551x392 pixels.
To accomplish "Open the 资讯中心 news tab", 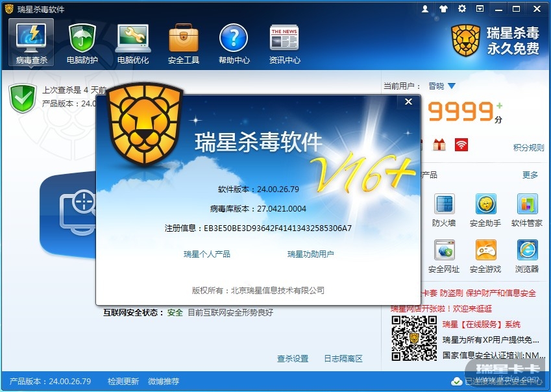I will click(x=285, y=43).
